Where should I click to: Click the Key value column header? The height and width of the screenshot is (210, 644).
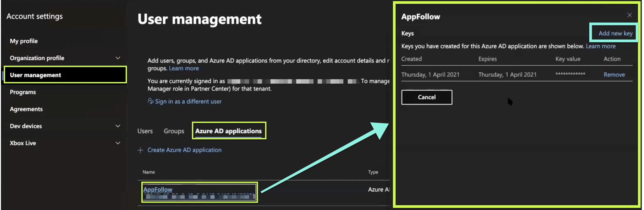click(x=568, y=59)
